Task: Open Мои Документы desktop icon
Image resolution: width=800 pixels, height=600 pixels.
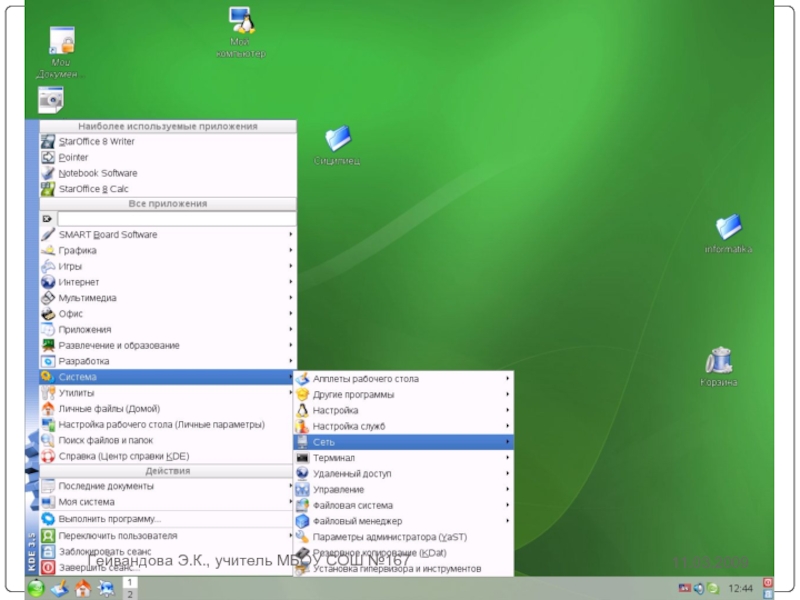Action: (x=61, y=43)
